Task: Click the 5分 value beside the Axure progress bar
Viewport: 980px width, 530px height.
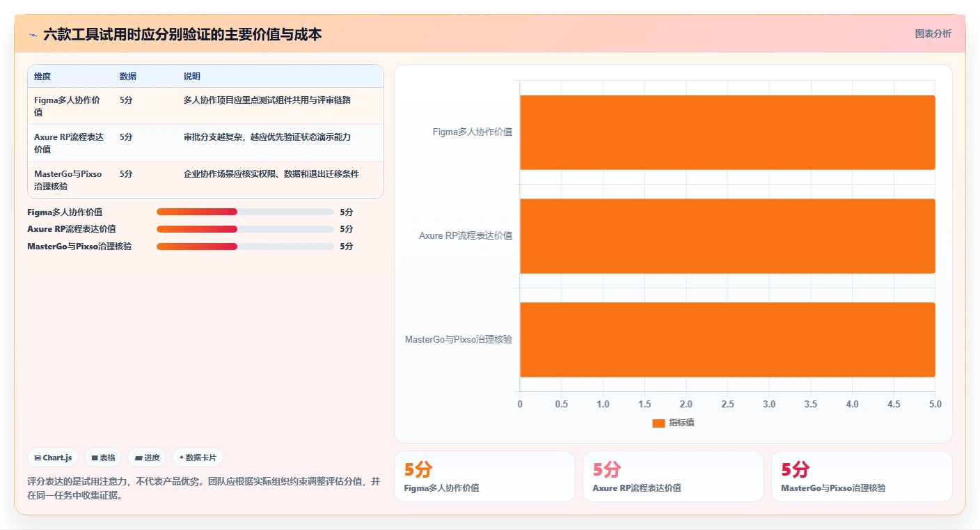Action: pyautogui.click(x=346, y=229)
